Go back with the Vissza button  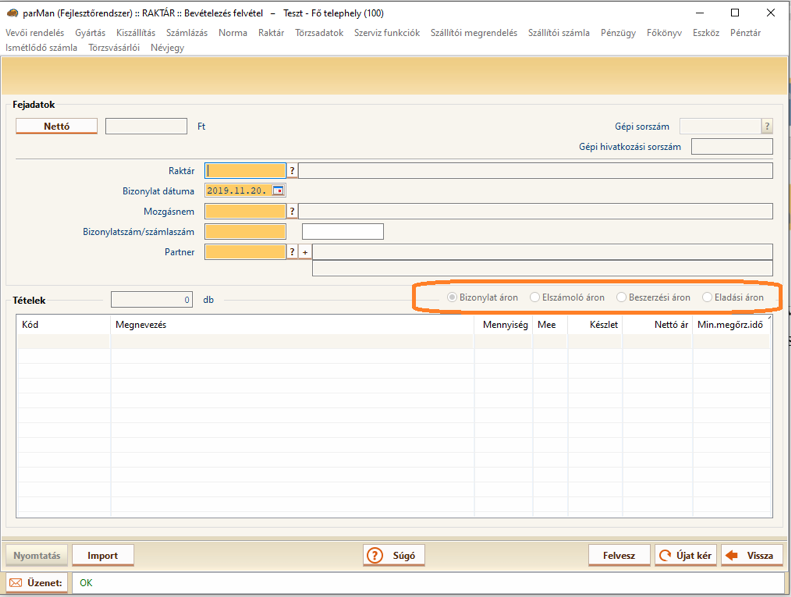(751, 556)
